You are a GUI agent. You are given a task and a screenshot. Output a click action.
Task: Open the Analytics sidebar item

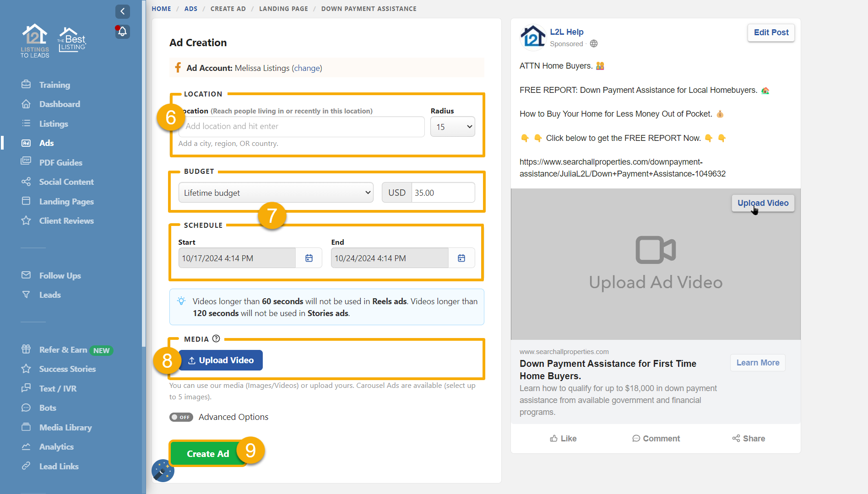point(56,446)
